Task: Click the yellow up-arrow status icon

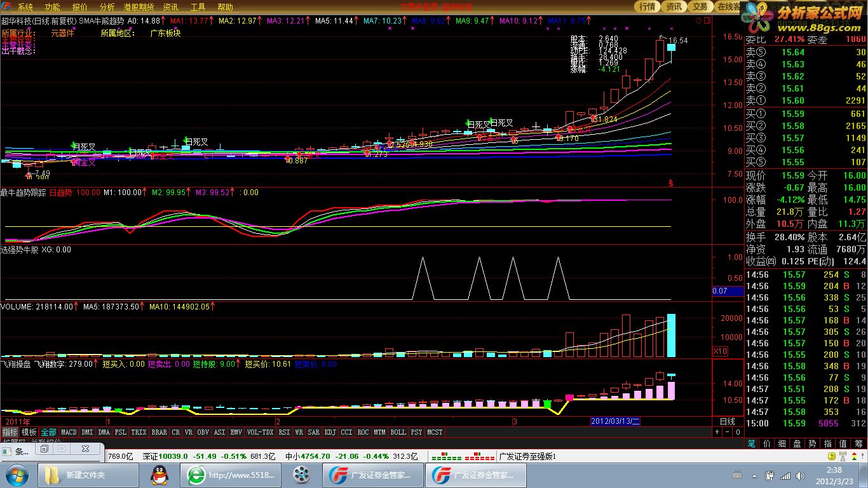Action: pyautogui.click(x=832, y=456)
